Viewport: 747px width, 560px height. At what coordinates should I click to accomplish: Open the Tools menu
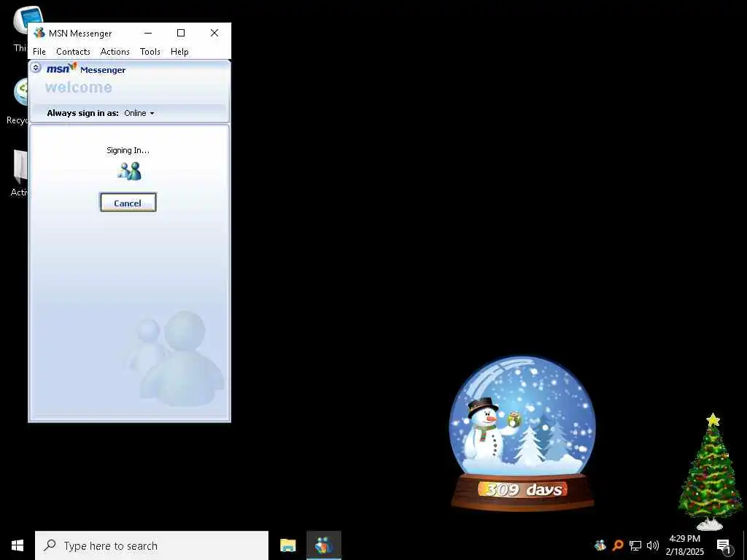click(x=150, y=52)
